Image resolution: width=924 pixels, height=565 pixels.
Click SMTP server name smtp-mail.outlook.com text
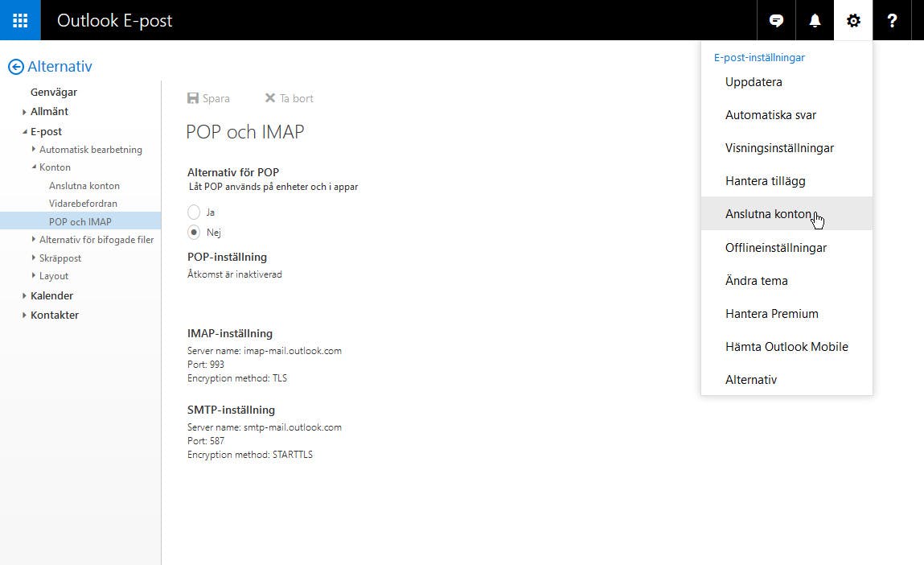click(x=292, y=427)
